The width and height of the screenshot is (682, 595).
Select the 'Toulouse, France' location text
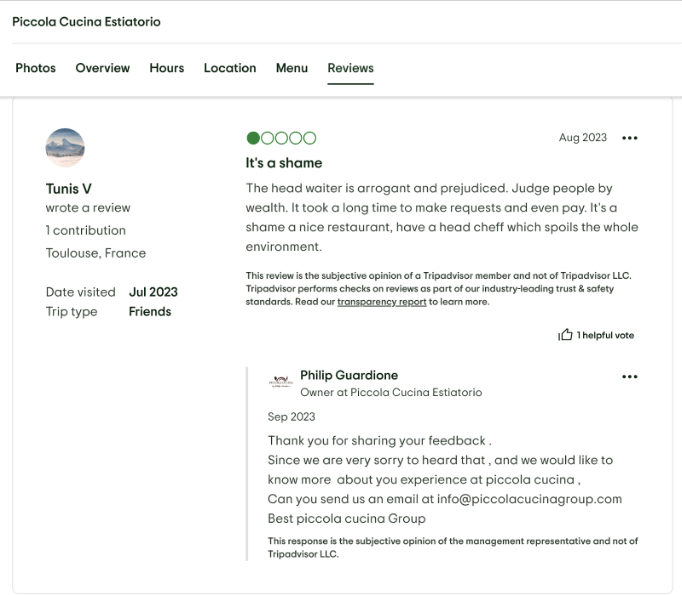pos(96,253)
